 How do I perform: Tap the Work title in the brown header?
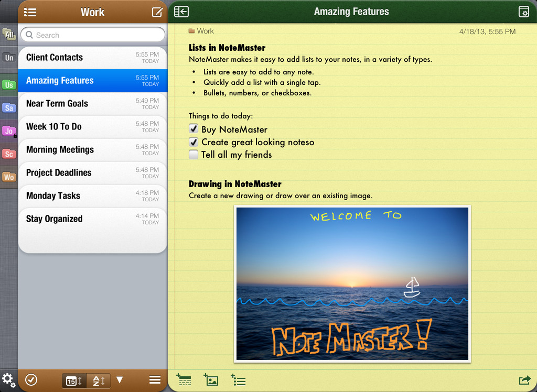click(x=92, y=12)
